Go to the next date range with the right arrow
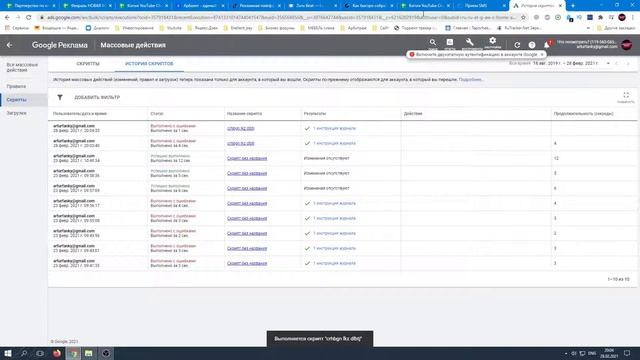640x360 pixels. (628, 64)
